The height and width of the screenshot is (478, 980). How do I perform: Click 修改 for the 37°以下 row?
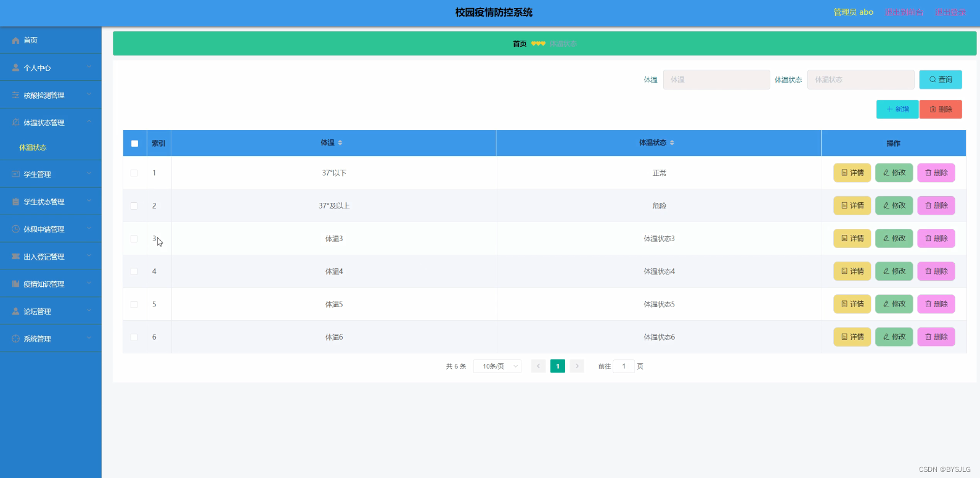(894, 173)
